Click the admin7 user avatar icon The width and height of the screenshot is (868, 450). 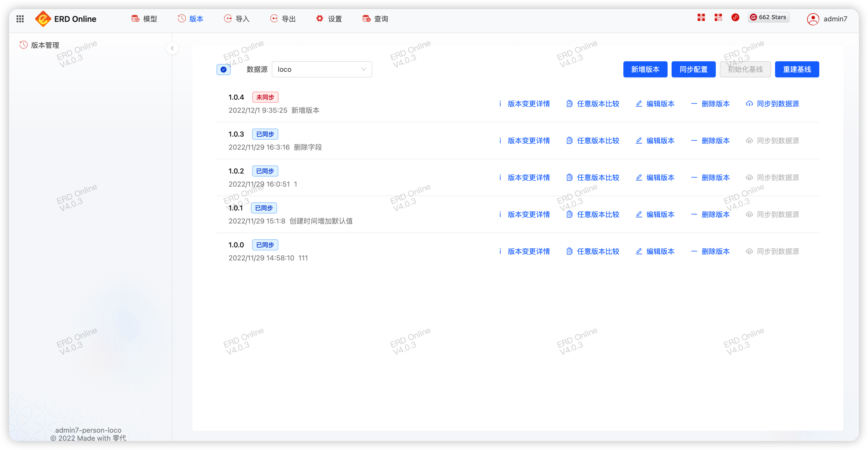pos(813,19)
